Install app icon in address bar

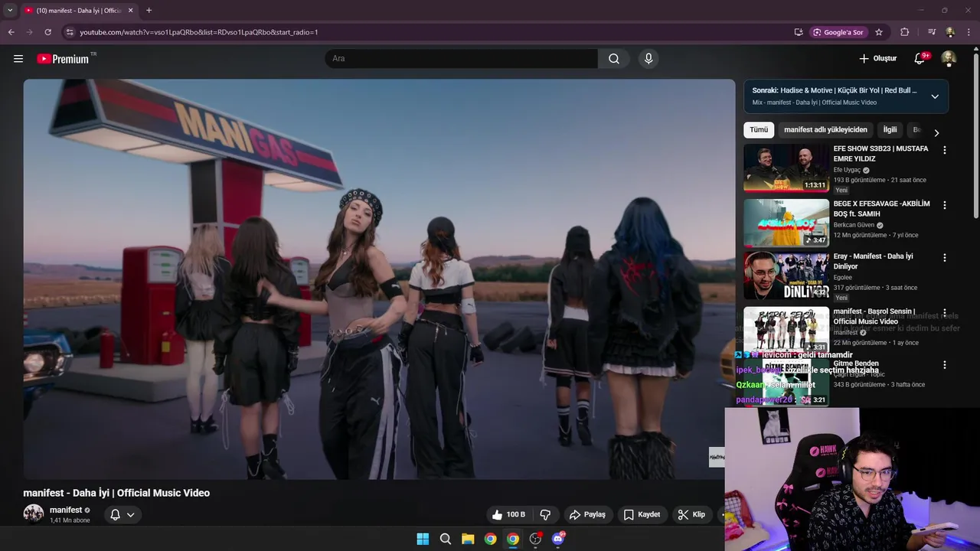(799, 32)
